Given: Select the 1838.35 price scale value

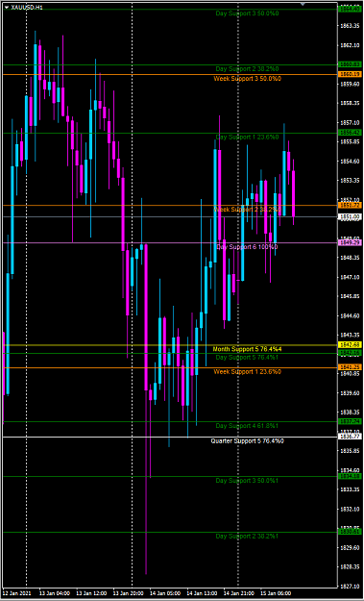Looking at the screenshot, I should click(x=351, y=413).
